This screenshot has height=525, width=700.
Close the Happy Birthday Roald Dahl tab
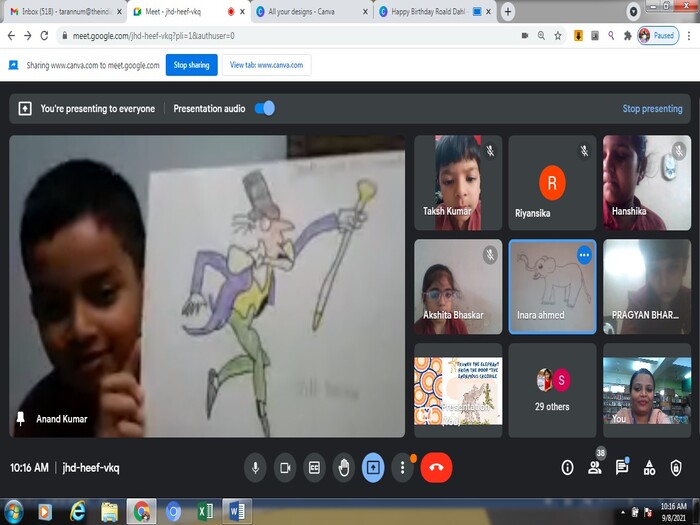click(x=488, y=12)
